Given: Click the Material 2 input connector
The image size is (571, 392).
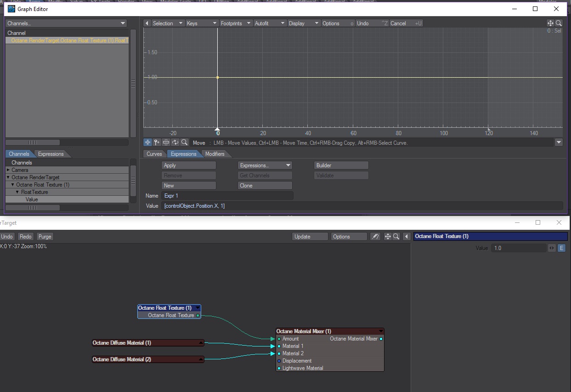Looking at the screenshot, I should click(x=279, y=353).
